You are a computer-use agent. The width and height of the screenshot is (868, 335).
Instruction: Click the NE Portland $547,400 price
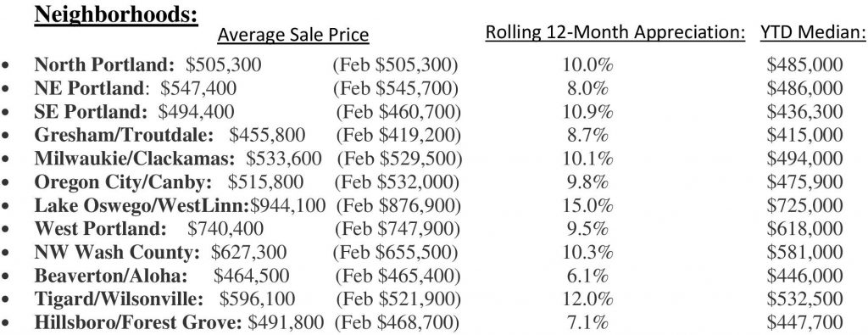pyautogui.click(x=198, y=88)
